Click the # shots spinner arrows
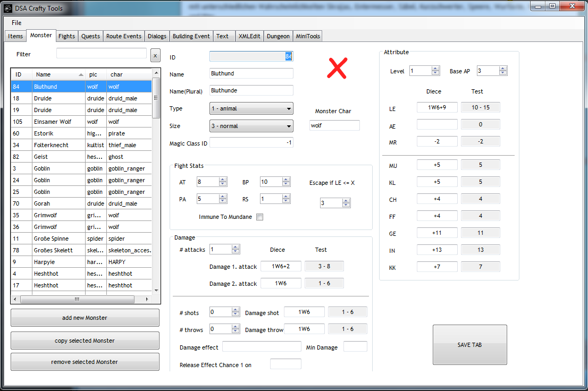 pos(236,312)
